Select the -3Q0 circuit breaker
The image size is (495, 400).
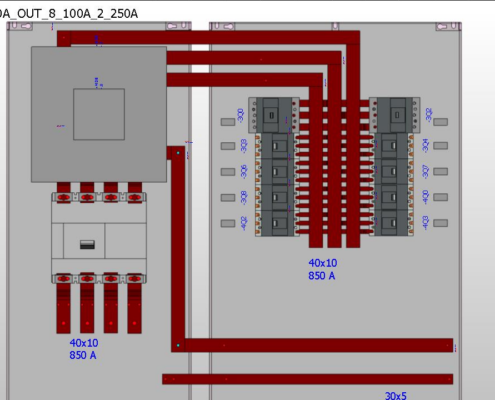[x=274, y=115]
